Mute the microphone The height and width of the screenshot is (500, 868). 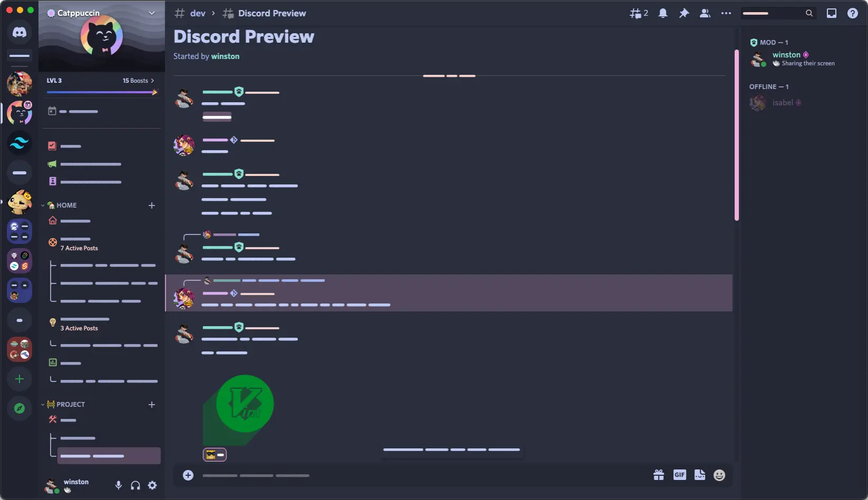(x=119, y=485)
